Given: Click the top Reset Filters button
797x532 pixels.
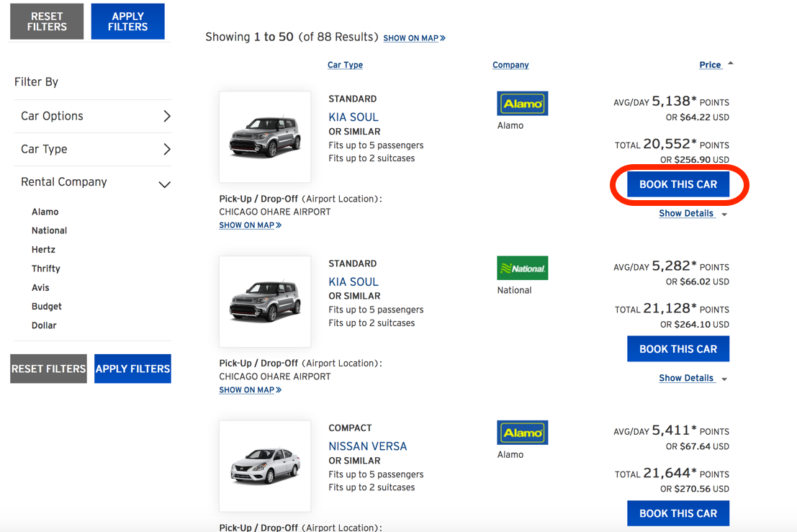Looking at the screenshot, I should [47, 22].
